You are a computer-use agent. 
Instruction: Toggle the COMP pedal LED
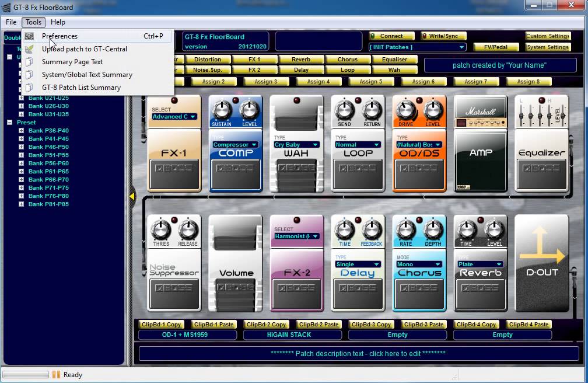(236, 100)
